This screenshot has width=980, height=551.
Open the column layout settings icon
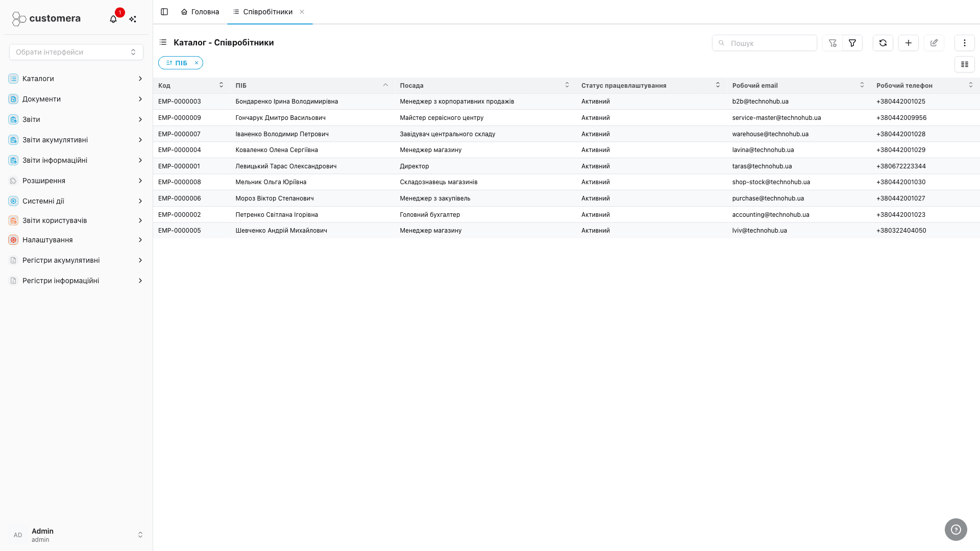click(x=965, y=64)
